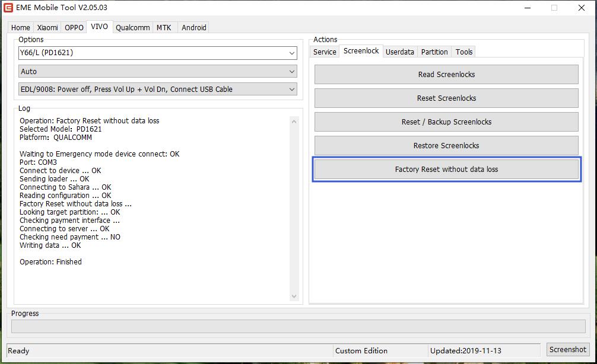
Task: Click the Reset Screenlocks button
Action: coord(446,98)
